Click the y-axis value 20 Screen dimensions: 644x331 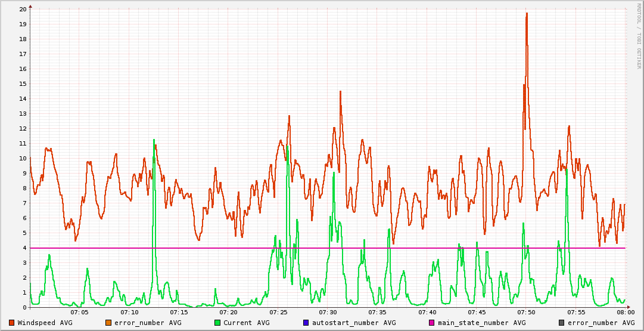23,9
